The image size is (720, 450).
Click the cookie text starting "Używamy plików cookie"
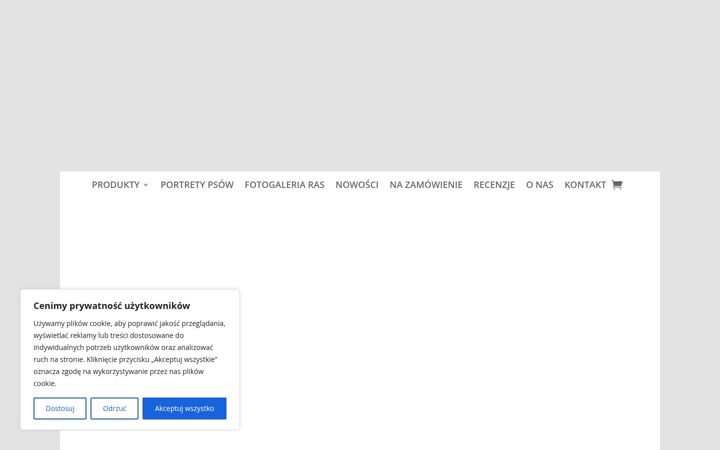coord(129,353)
